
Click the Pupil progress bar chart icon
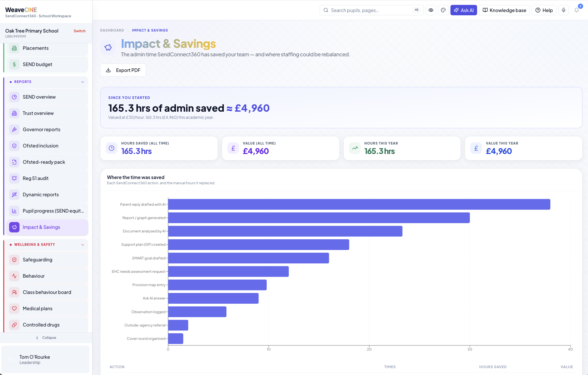pos(14,211)
